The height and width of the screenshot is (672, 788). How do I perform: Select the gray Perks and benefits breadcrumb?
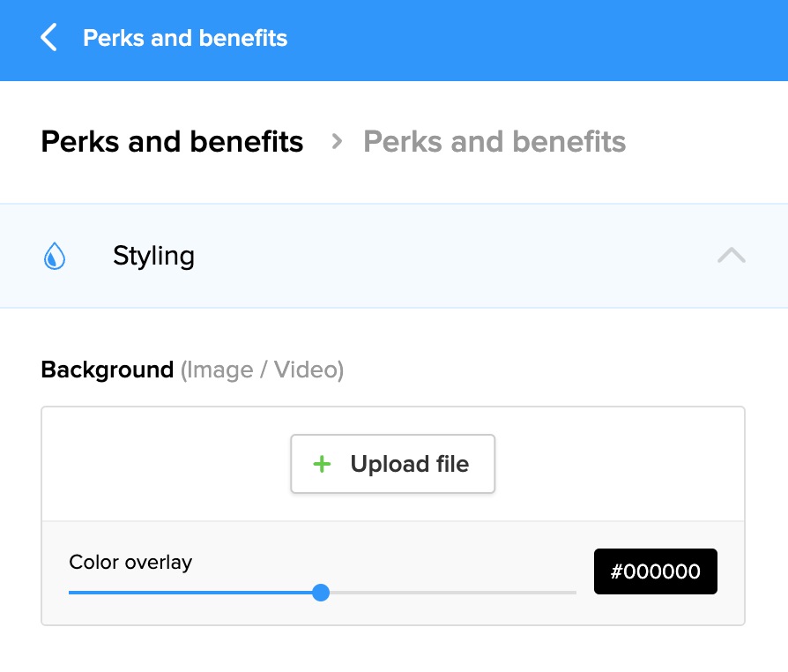pyautogui.click(x=494, y=141)
